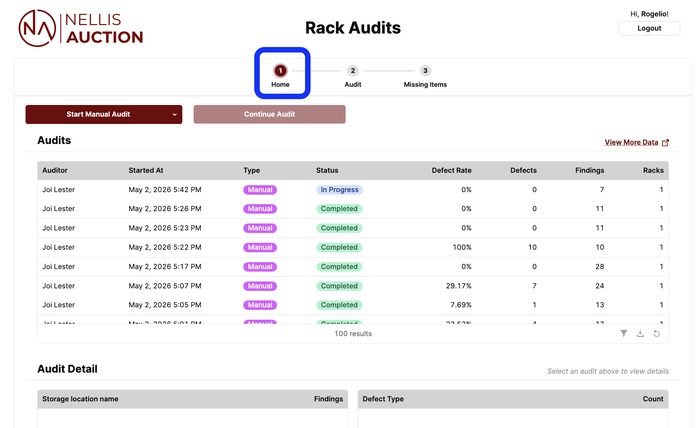Go to step 3 Missing Items

click(x=425, y=76)
